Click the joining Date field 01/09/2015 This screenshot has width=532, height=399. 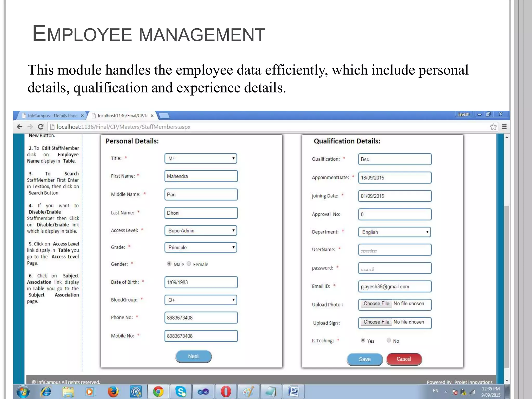pyautogui.click(x=395, y=196)
